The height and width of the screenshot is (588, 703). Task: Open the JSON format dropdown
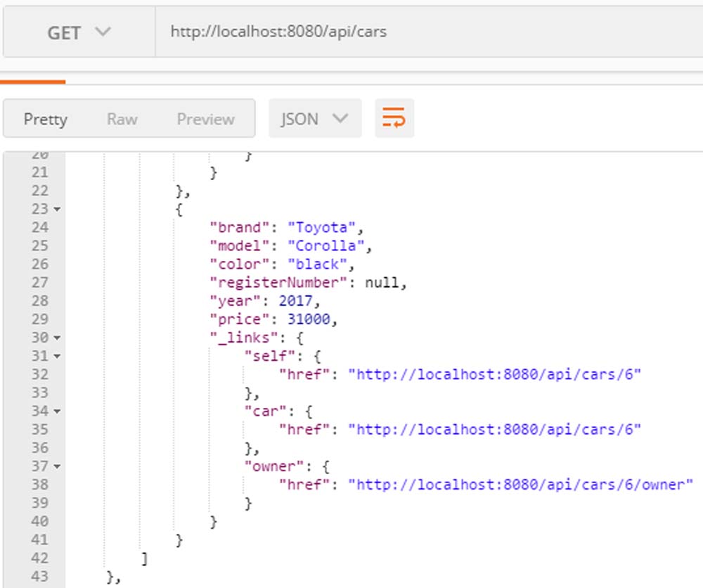tap(314, 119)
